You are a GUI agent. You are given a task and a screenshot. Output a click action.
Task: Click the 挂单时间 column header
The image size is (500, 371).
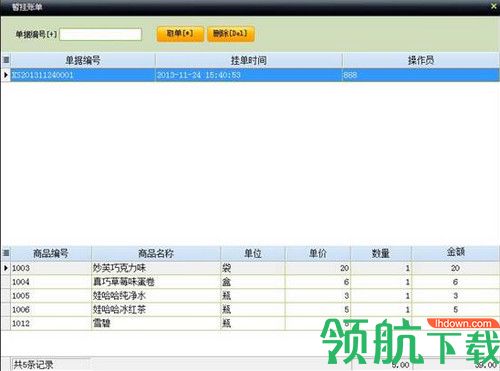[x=249, y=60]
